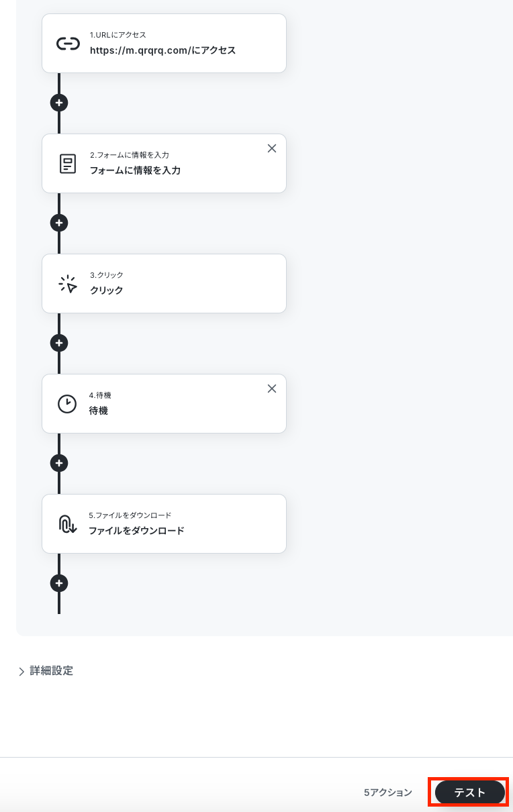
Task: Add a step after the 待機 step
Action: pyautogui.click(x=59, y=463)
